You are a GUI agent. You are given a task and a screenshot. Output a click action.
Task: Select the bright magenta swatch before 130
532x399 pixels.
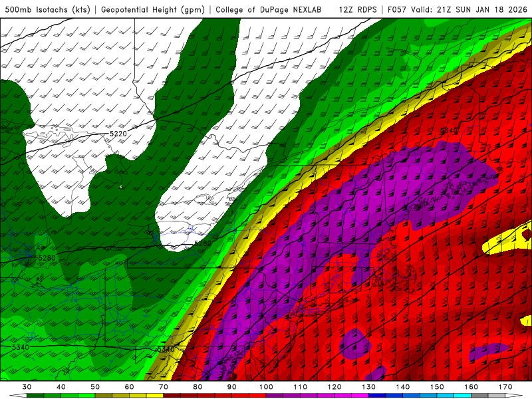(360, 396)
